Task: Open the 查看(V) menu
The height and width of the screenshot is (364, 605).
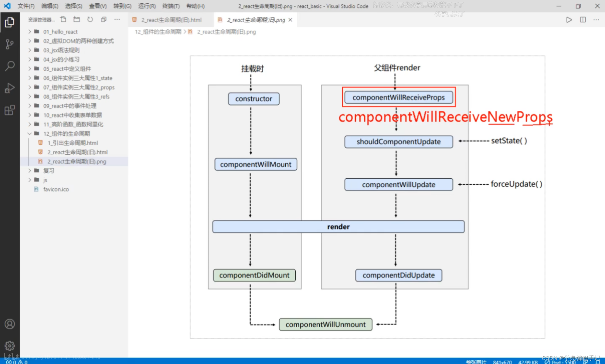Action: (98, 6)
